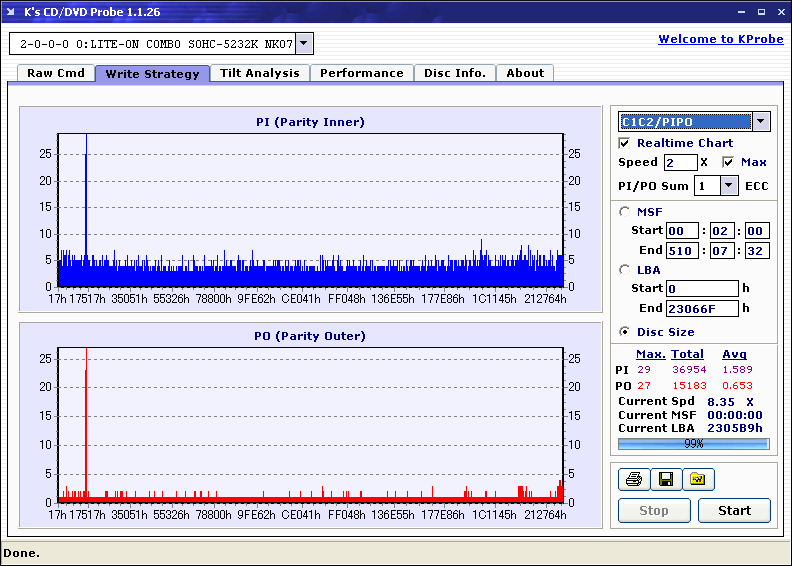Open the Welcome to KProbe link

(721, 39)
